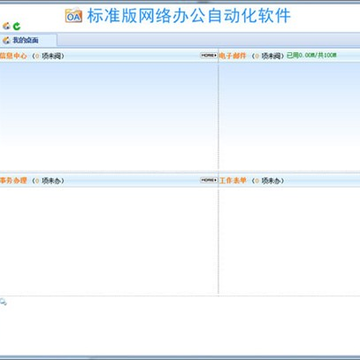
Task: Click the desktop home icon beside green refresh icon
Action: 6,26
